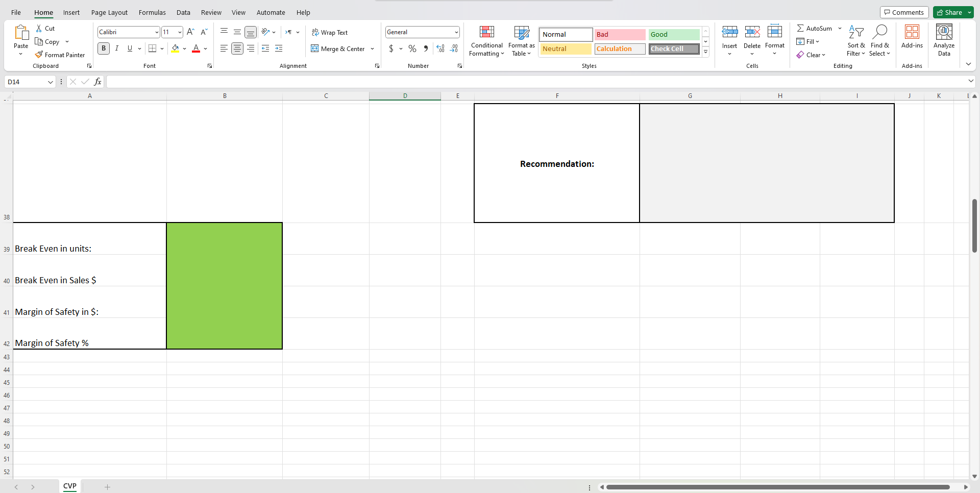Image resolution: width=980 pixels, height=493 pixels.
Task: Open the font name Calibri dropdown
Action: tap(157, 32)
